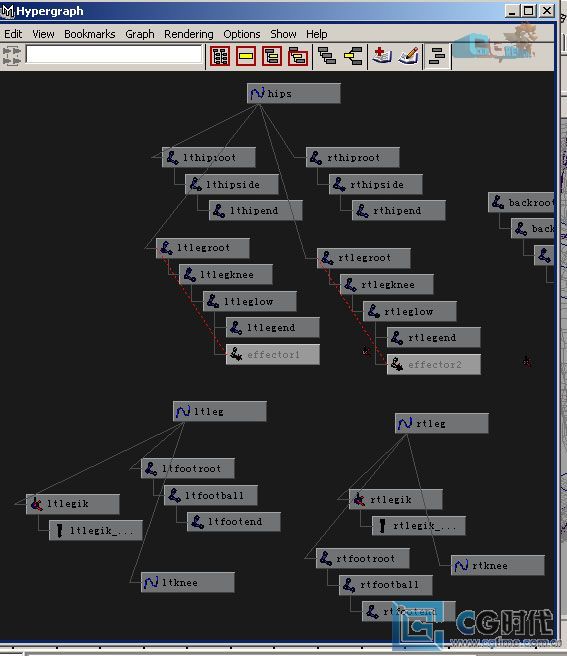Image resolution: width=567 pixels, height=656 pixels.
Task: Select the ltleglow joint node
Action: point(250,301)
